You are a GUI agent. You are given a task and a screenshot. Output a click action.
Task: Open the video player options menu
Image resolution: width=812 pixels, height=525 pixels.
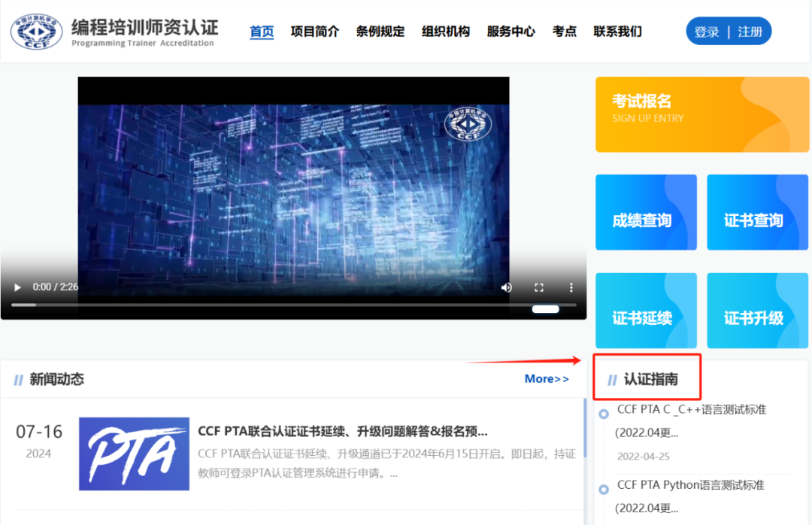click(x=571, y=287)
